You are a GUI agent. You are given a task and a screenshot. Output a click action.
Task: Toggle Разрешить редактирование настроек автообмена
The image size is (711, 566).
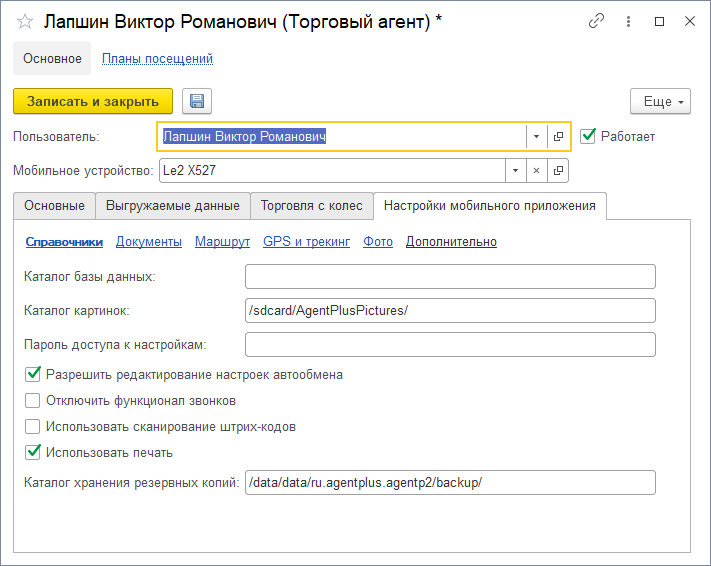coord(33,375)
